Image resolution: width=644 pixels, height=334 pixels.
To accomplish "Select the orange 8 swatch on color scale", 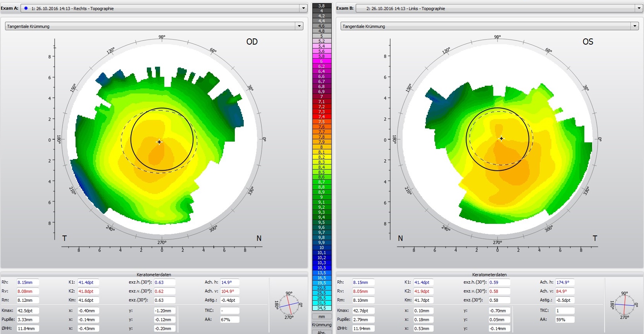I will click(x=322, y=147).
